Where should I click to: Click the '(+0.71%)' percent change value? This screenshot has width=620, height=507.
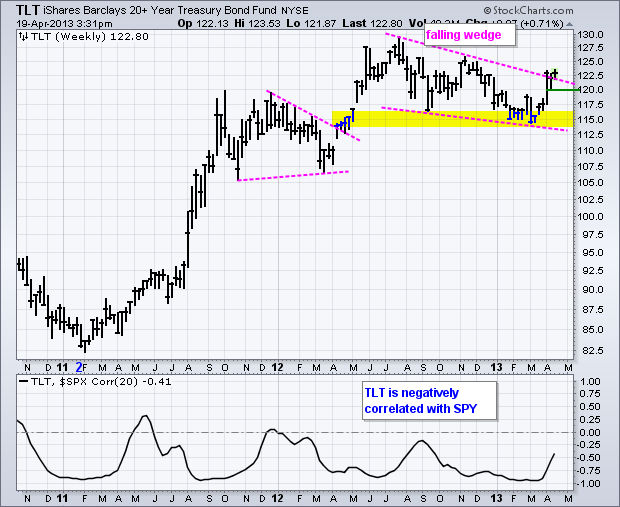click(542, 24)
